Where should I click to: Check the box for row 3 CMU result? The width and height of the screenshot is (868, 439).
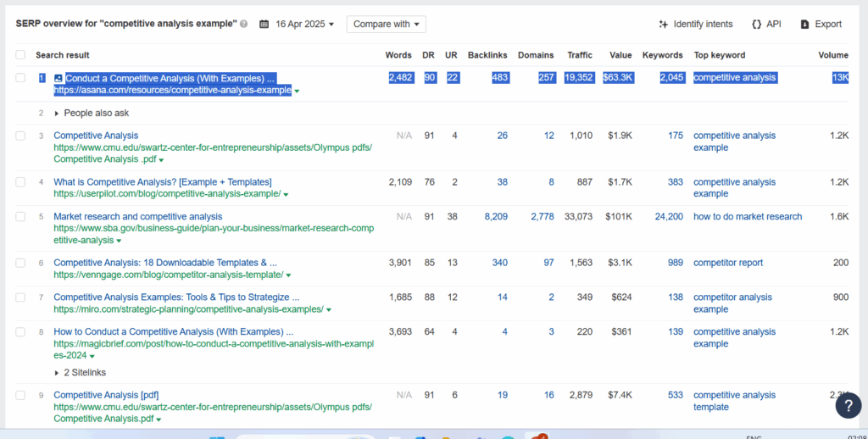point(20,136)
